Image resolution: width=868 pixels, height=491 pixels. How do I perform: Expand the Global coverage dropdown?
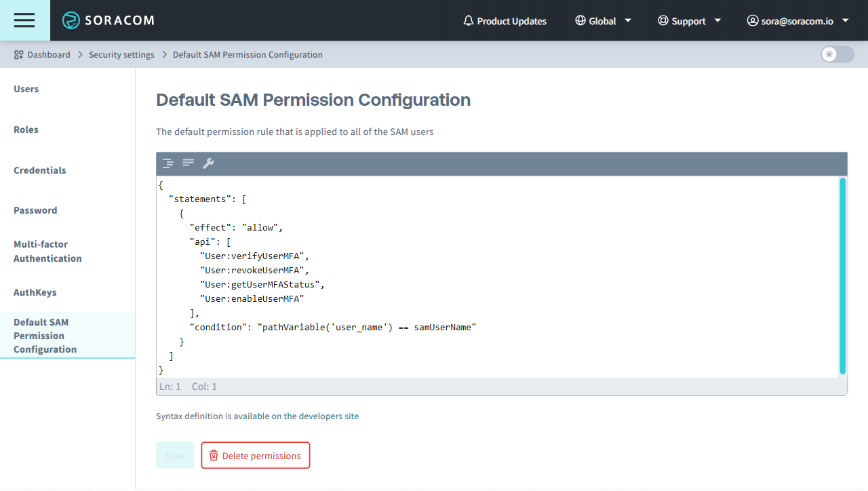coord(603,21)
